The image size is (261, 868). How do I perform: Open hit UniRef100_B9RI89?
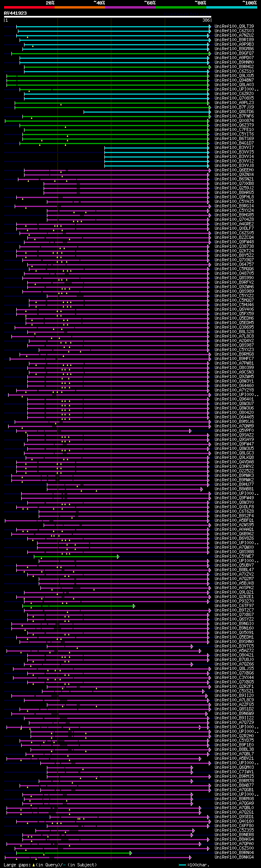[x=234, y=40]
